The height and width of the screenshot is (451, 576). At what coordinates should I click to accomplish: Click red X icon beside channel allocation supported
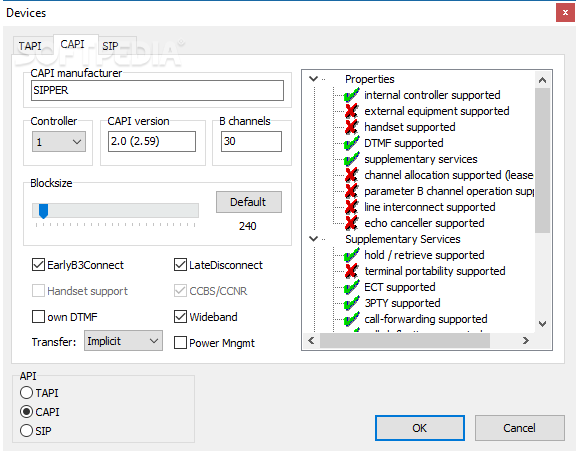[x=351, y=175]
